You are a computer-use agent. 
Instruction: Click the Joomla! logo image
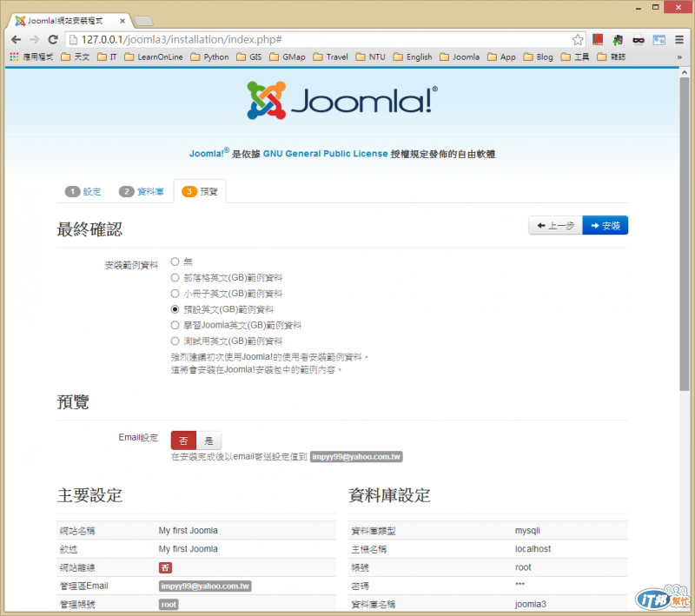tap(342, 100)
